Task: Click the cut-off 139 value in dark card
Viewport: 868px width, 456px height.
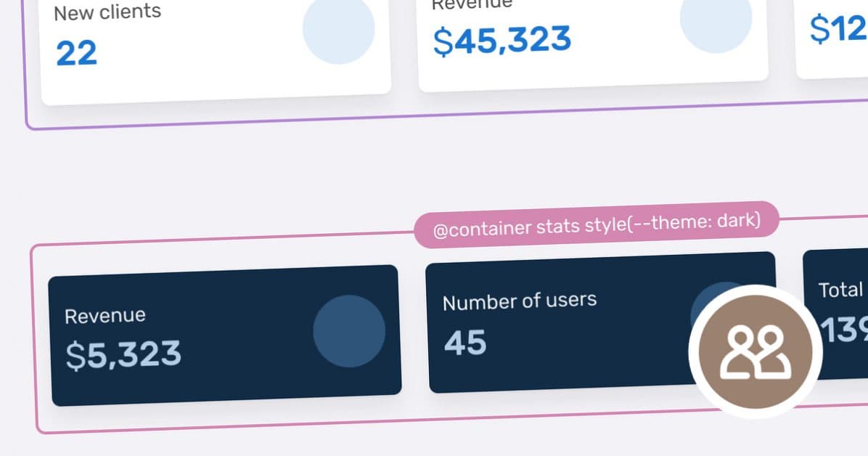Action: coord(844,332)
